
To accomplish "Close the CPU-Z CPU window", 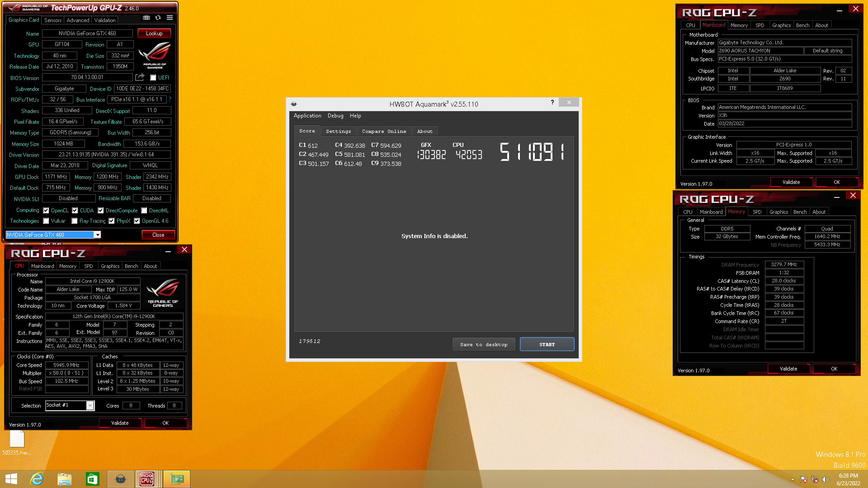I will tap(184, 250).
